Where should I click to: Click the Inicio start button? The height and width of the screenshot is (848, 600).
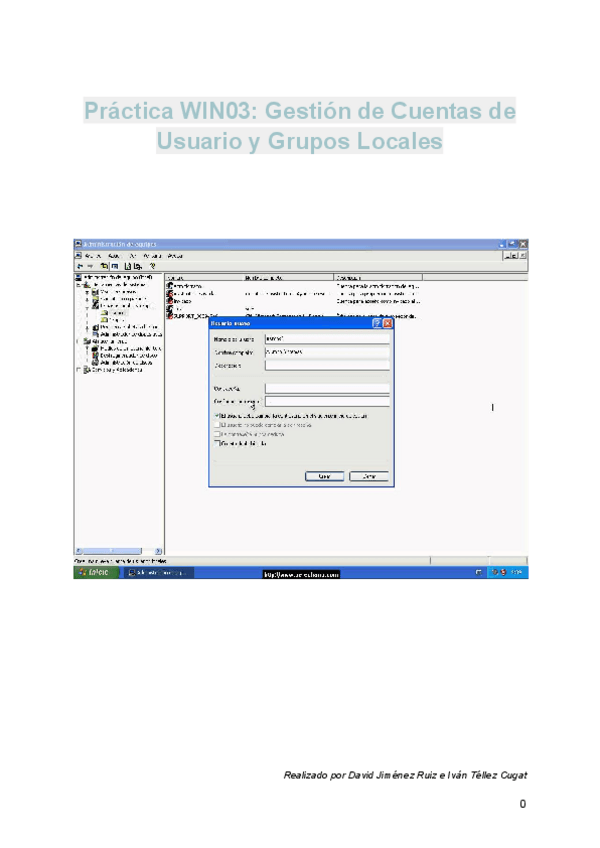96,572
